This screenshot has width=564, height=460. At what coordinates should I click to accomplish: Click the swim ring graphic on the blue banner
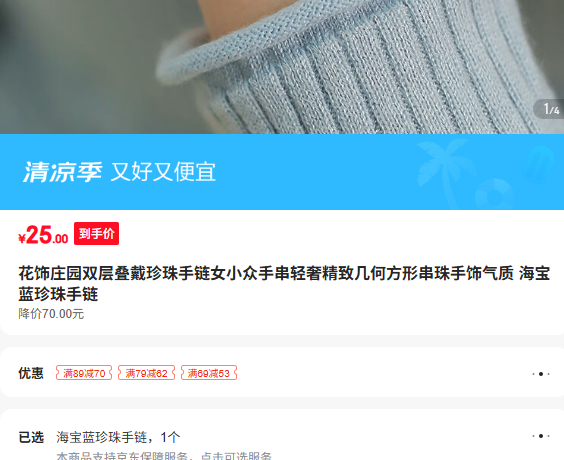[x=495, y=194]
